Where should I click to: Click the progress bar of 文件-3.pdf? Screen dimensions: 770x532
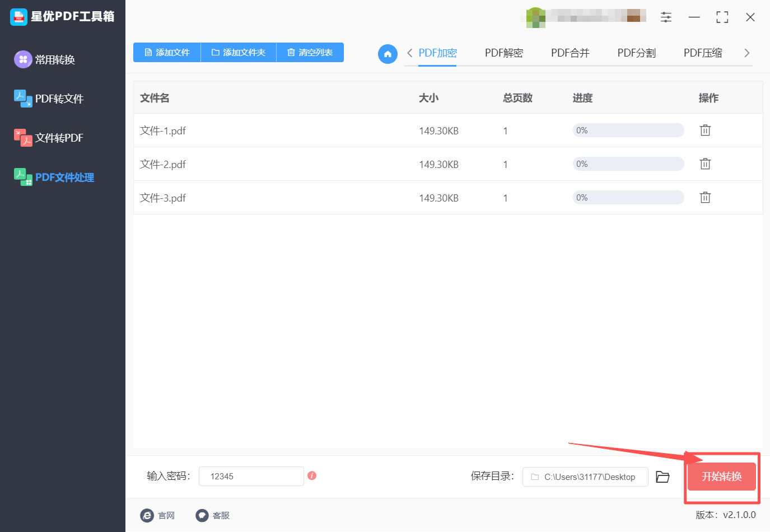point(628,198)
